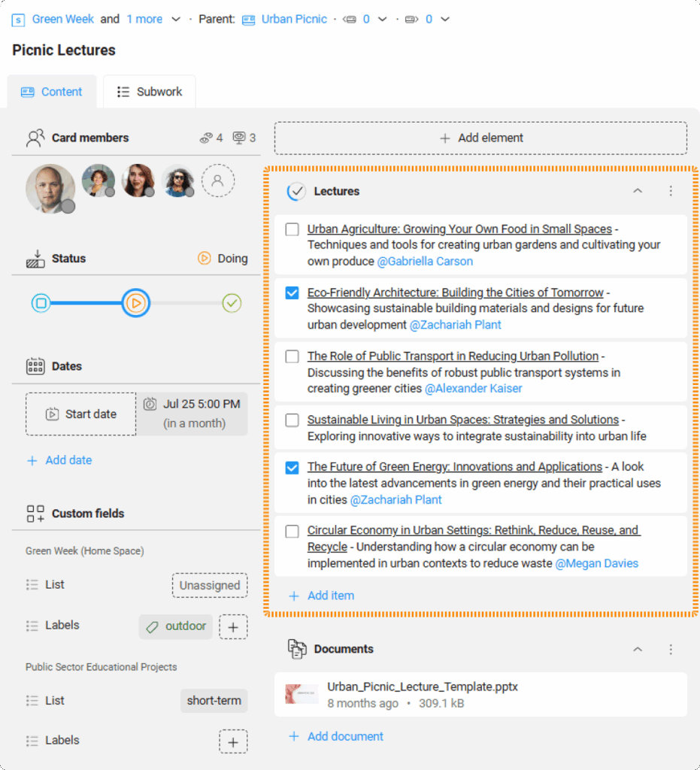This screenshot has height=770, width=700.
Task: Check the Urban Agriculture lecture checkbox
Action: click(x=292, y=229)
